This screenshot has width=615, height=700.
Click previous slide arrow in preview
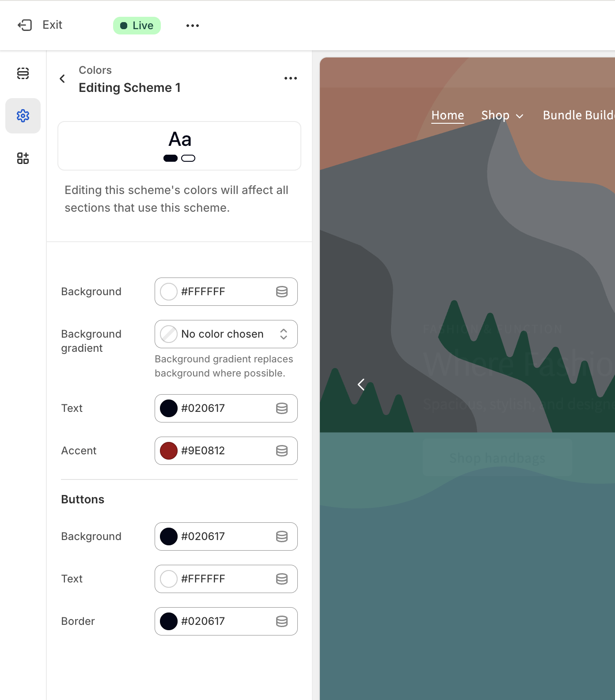pos(361,384)
